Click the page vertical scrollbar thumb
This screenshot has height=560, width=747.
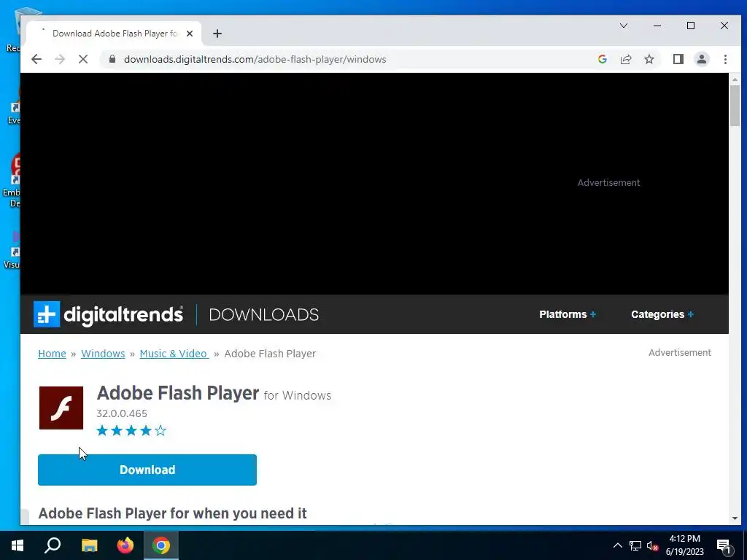click(x=735, y=106)
